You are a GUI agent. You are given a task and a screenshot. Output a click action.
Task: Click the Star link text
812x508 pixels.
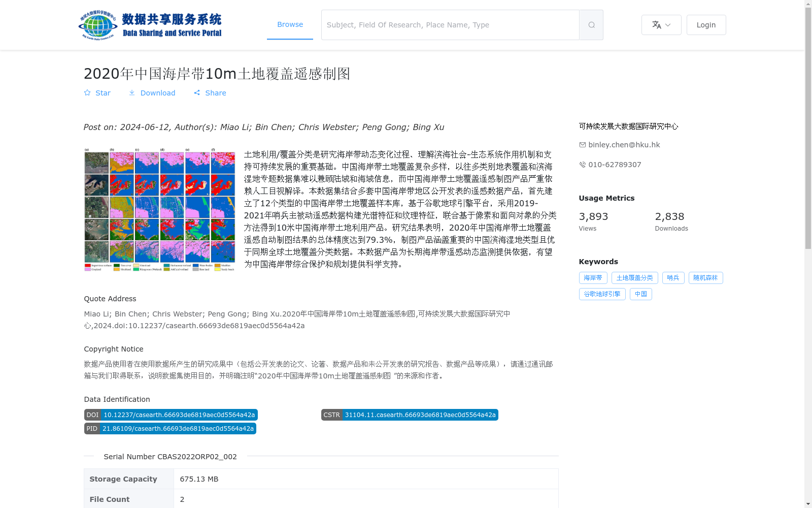click(x=103, y=93)
